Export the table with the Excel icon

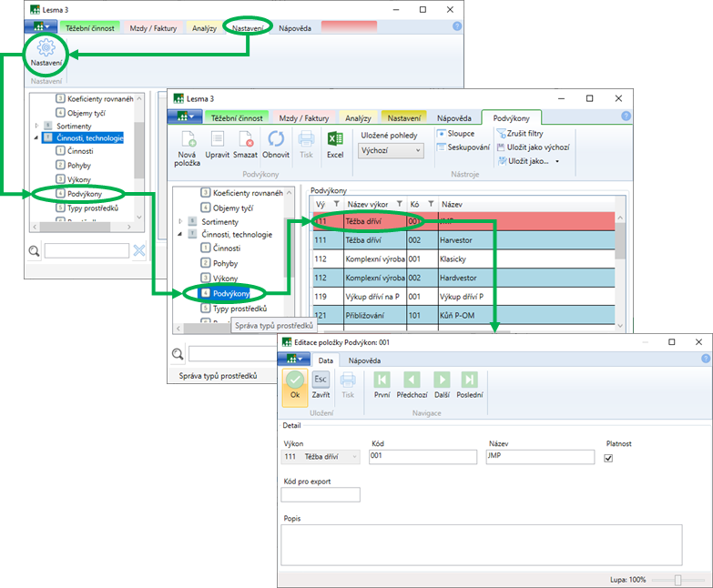point(335,139)
